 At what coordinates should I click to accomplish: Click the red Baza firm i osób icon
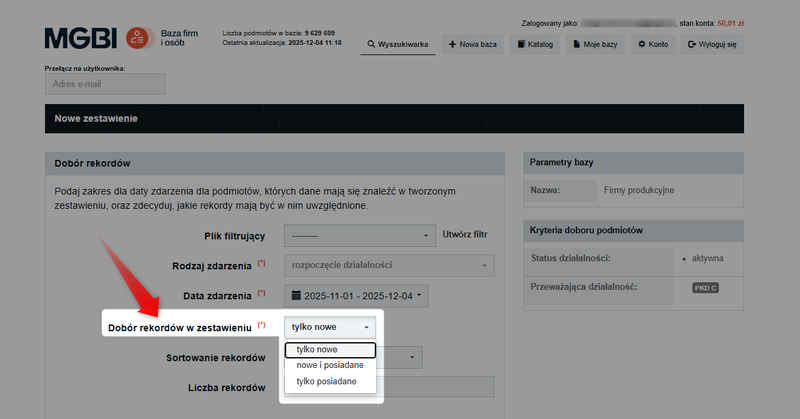pyautogui.click(x=141, y=39)
